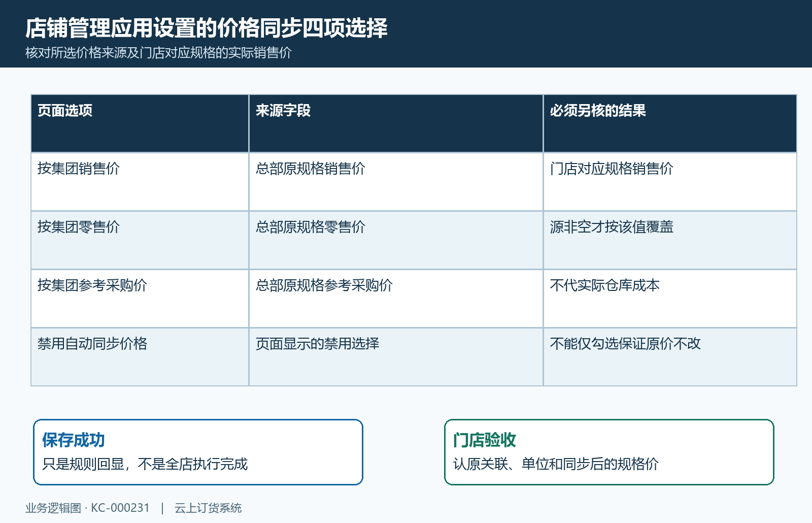The image size is (812, 523).
Task: Click the title 店铺管理应用设置的价格同步四项选择
Action: coord(207,28)
